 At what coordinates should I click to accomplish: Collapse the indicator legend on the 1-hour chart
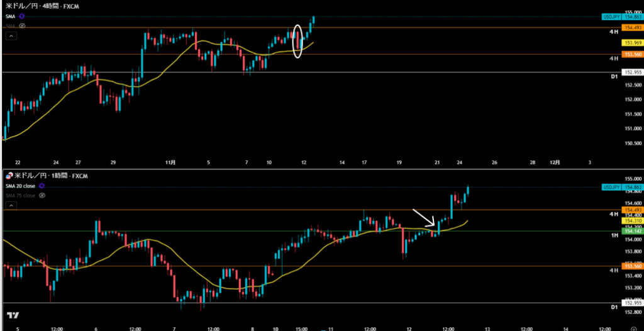coord(10,206)
